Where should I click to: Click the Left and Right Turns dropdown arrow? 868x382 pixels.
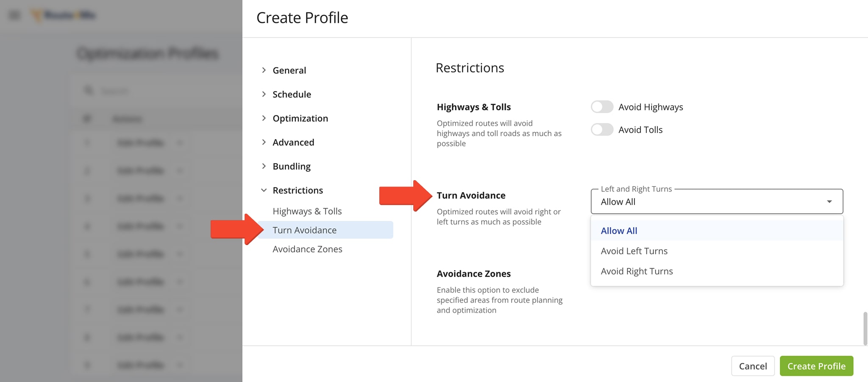[x=829, y=202]
